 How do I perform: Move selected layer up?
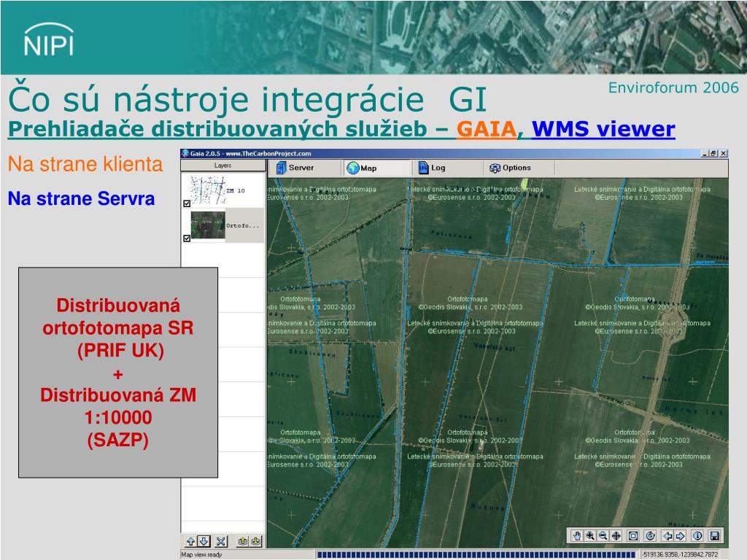click(x=190, y=542)
